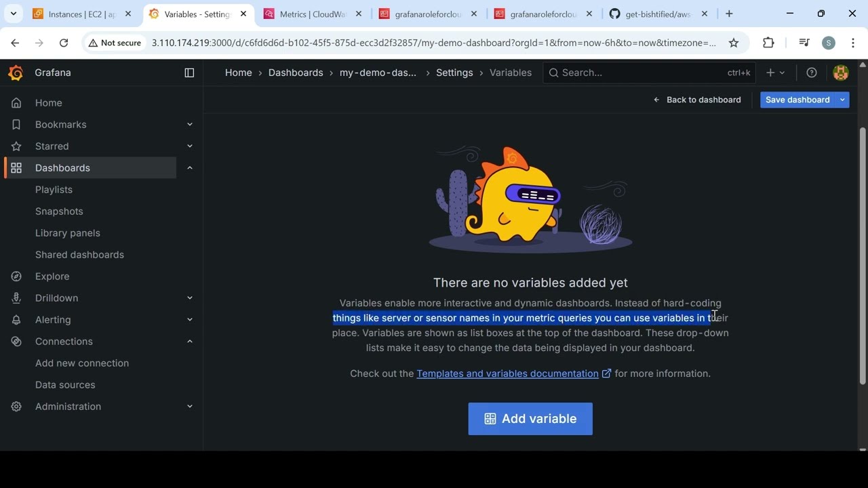868x488 pixels.
Task: Bookmark this page with the star icon
Action: click(x=734, y=43)
